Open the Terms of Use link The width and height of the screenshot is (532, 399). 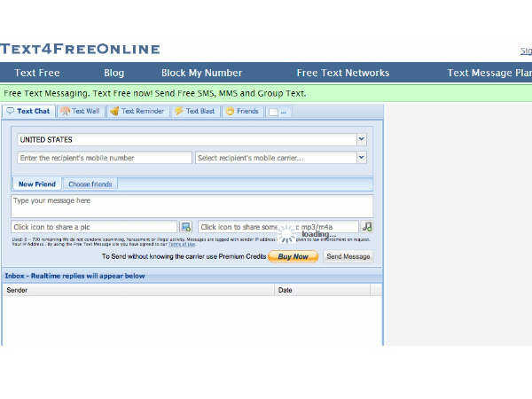coord(182,244)
